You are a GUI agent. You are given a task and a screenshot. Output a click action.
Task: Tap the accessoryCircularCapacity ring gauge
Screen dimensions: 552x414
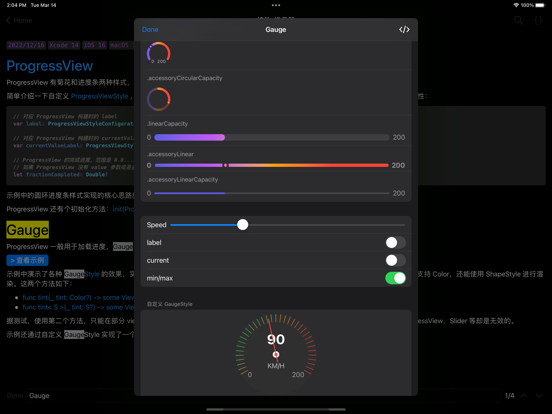click(x=158, y=99)
